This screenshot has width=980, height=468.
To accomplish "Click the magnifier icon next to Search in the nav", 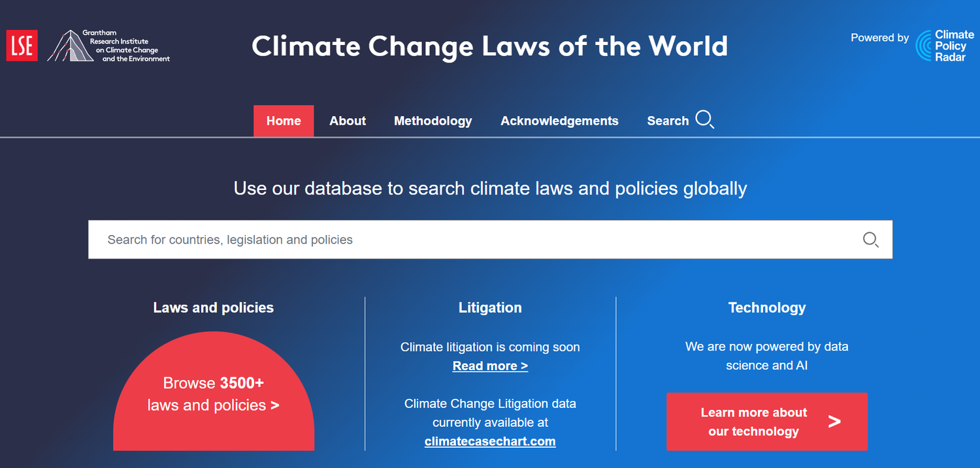I will point(705,119).
